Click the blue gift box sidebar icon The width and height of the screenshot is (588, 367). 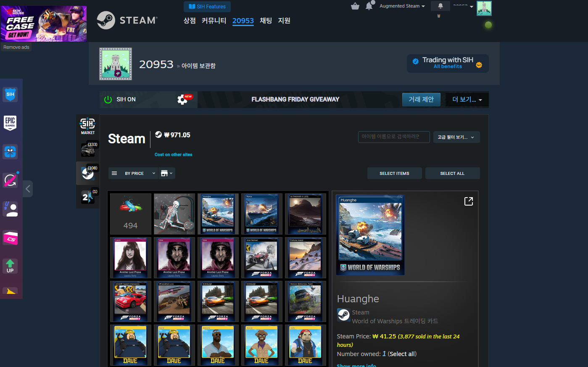[10, 151]
